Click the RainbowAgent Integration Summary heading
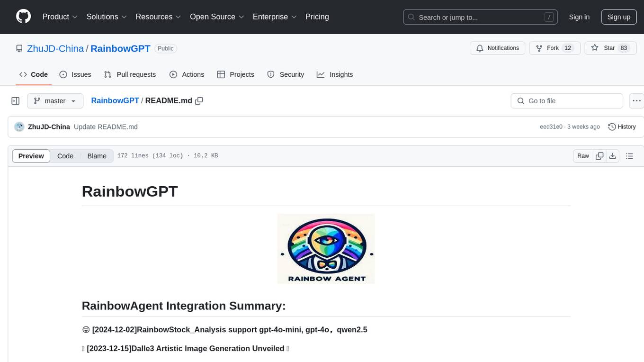This screenshot has height=362, width=644. (184, 306)
